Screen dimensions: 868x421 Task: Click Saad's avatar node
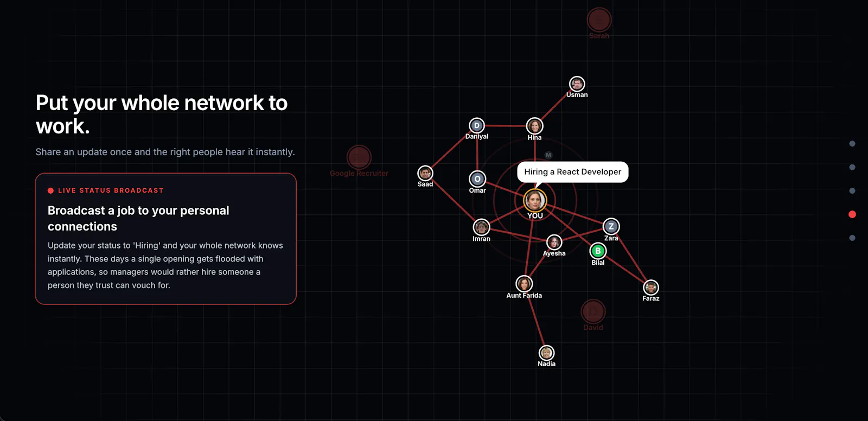pos(425,173)
